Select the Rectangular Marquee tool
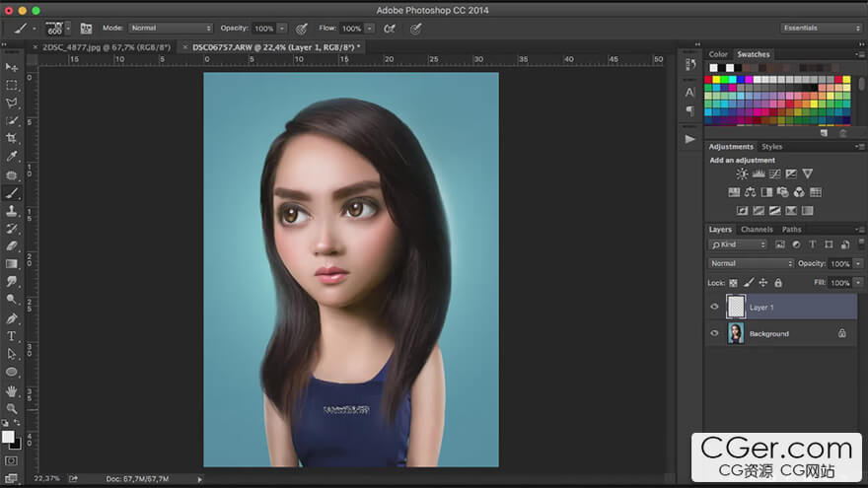 pos(11,85)
